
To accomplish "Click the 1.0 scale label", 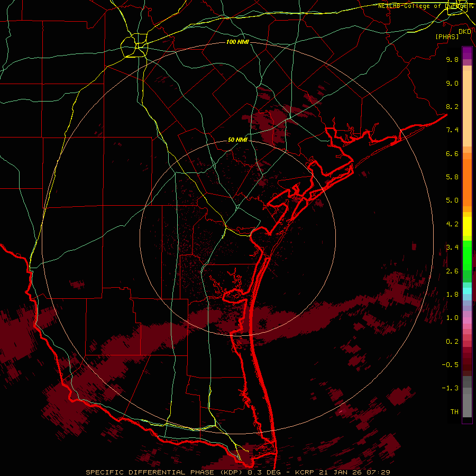I will 452,318.
